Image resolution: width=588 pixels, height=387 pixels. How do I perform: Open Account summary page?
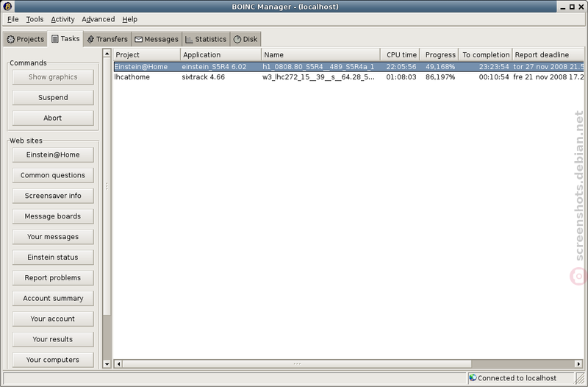tap(53, 299)
